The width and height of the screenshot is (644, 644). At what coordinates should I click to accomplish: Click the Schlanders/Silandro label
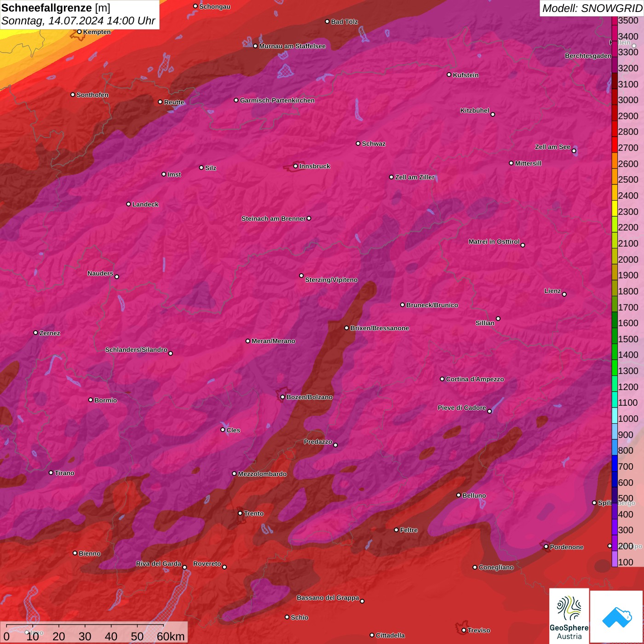(x=136, y=350)
